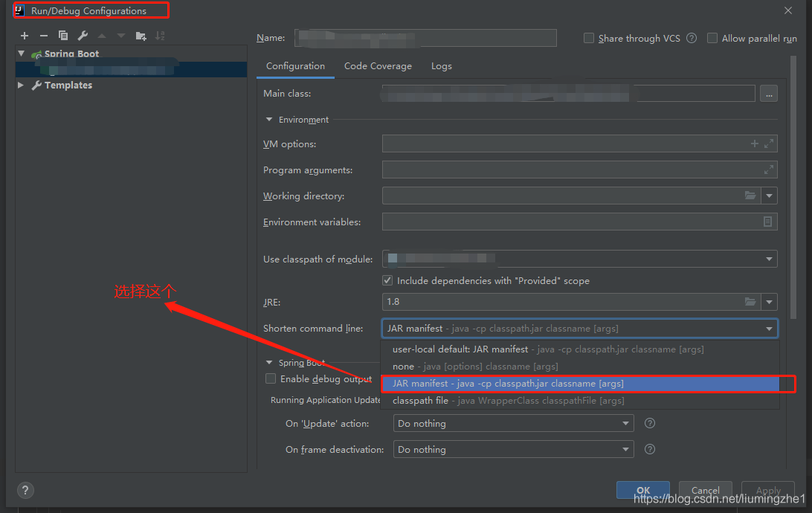The height and width of the screenshot is (513, 812).
Task: Copy the selected configuration
Action: pyautogui.click(x=63, y=36)
